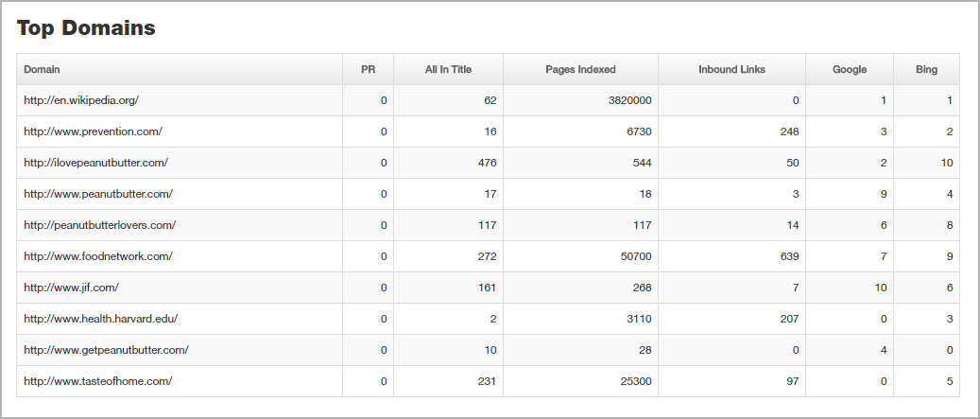Open the www.tasteofhome.com domain link
The width and height of the screenshot is (980, 419).
click(x=98, y=381)
